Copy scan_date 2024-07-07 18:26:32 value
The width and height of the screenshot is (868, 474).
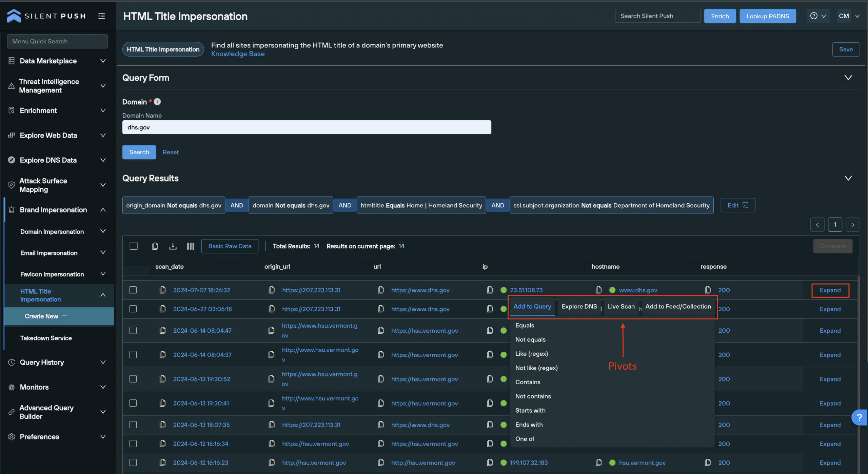coord(163,290)
